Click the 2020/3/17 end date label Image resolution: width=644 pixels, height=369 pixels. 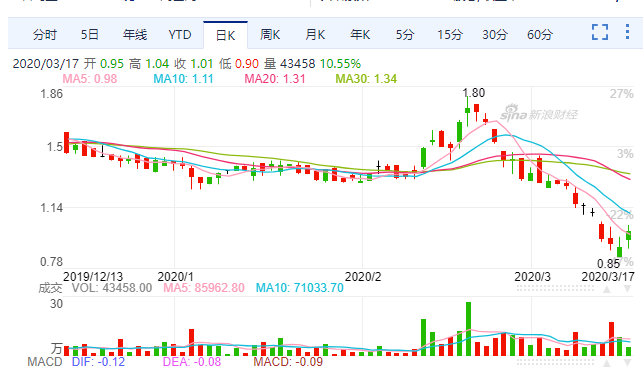608,277
